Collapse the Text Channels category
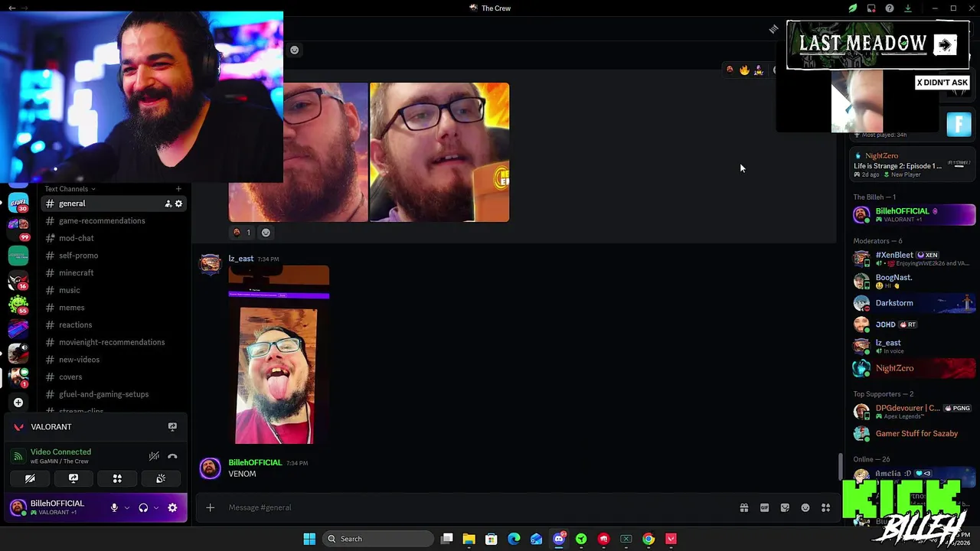The width and height of the screenshot is (980, 551). (x=70, y=189)
